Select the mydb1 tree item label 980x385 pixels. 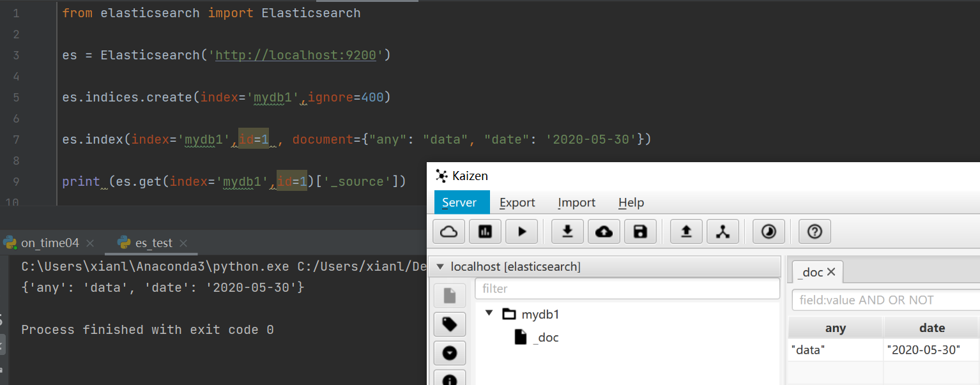click(540, 314)
